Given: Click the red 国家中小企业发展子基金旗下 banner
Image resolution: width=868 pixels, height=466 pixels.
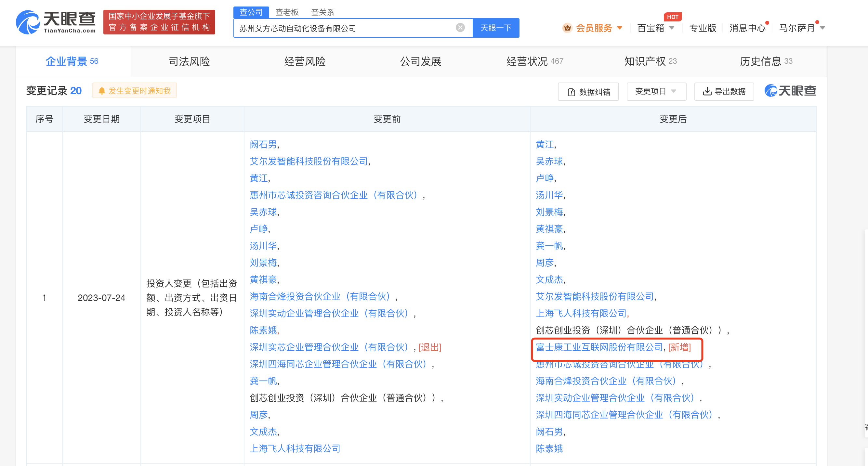Looking at the screenshot, I should tap(159, 22).
